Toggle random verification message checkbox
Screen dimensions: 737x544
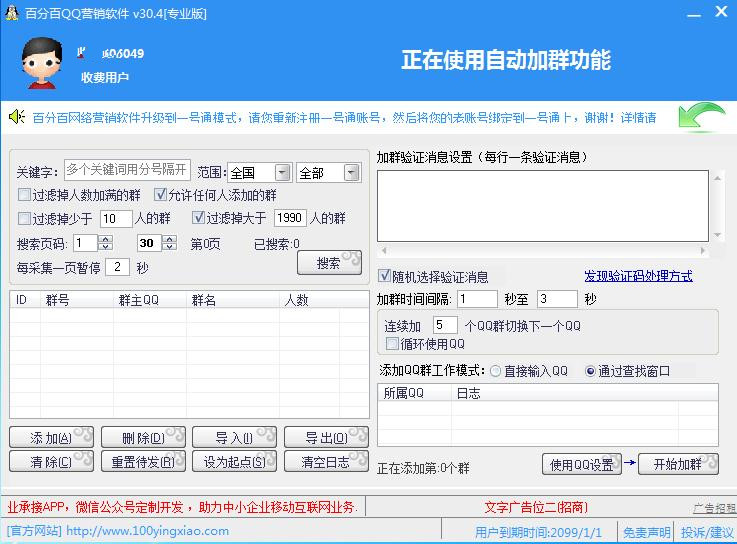point(384,276)
